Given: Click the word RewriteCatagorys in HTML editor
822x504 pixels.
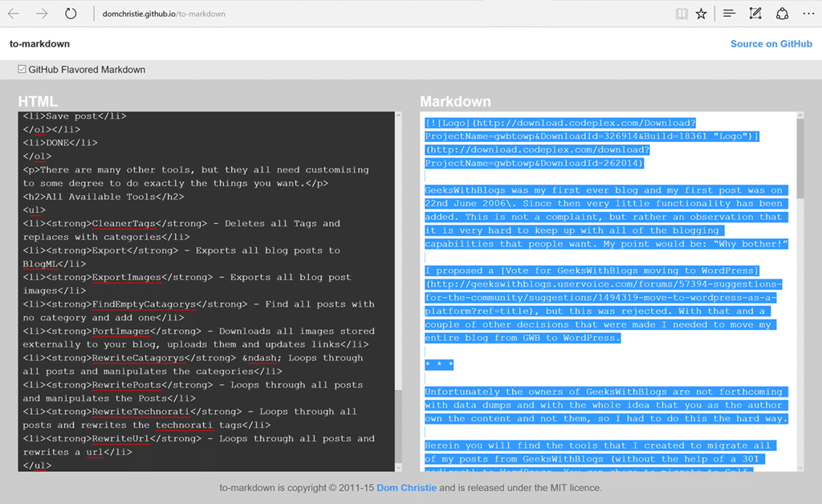Looking at the screenshot, I should pyautogui.click(x=138, y=359).
